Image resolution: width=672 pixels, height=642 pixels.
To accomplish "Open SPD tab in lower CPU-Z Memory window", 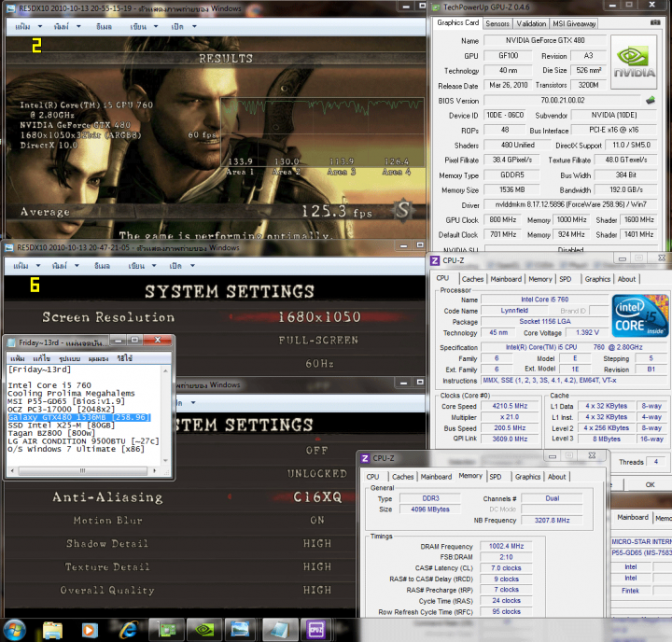I will [496, 477].
